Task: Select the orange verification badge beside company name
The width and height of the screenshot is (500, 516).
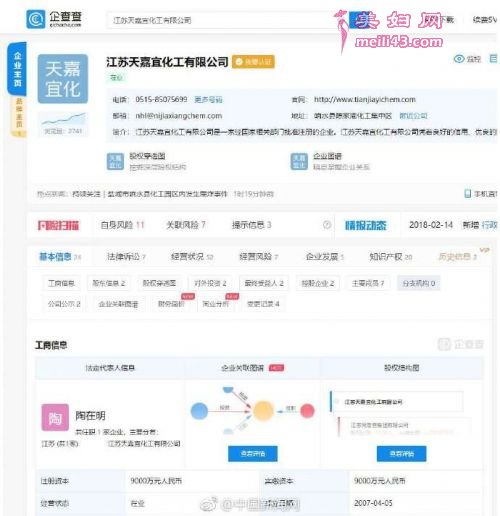Action: pos(253,62)
